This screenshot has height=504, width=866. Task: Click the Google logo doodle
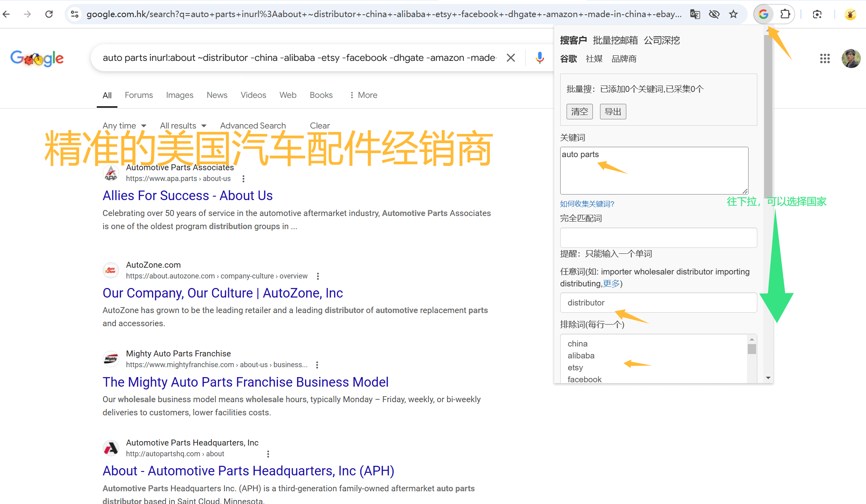(x=37, y=58)
